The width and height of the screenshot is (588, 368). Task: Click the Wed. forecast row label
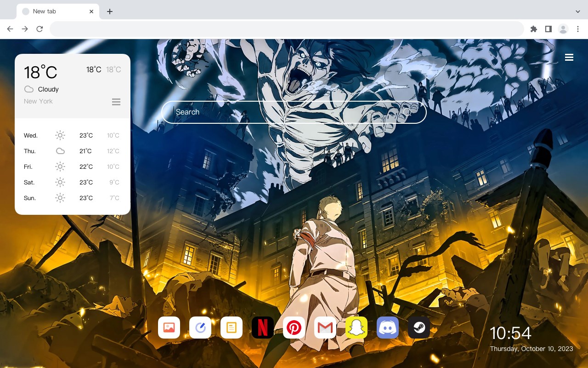(31, 135)
